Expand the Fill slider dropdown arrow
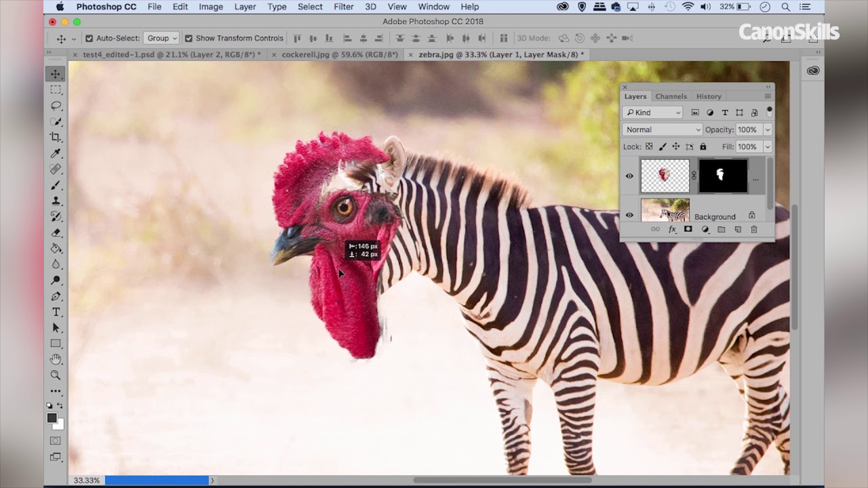Viewport: 868px width, 488px height. pyautogui.click(x=768, y=146)
